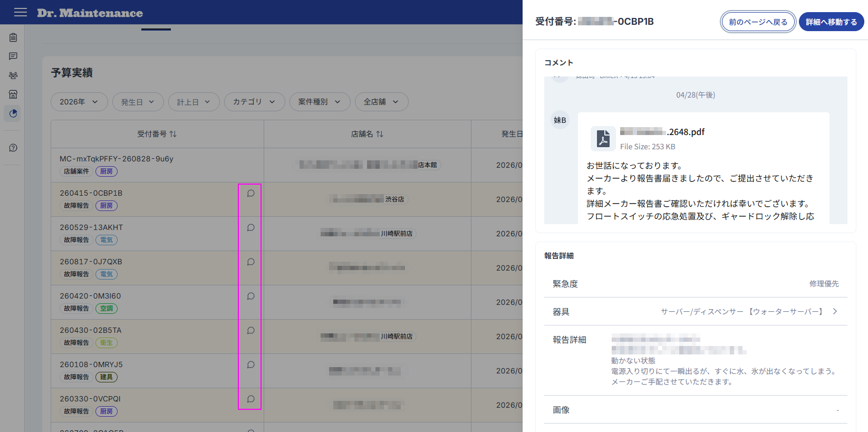
Task: Click the 妹B user avatar
Action: (560, 120)
